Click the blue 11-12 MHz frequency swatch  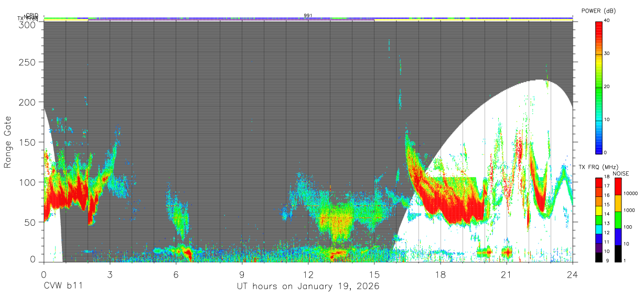click(598, 239)
